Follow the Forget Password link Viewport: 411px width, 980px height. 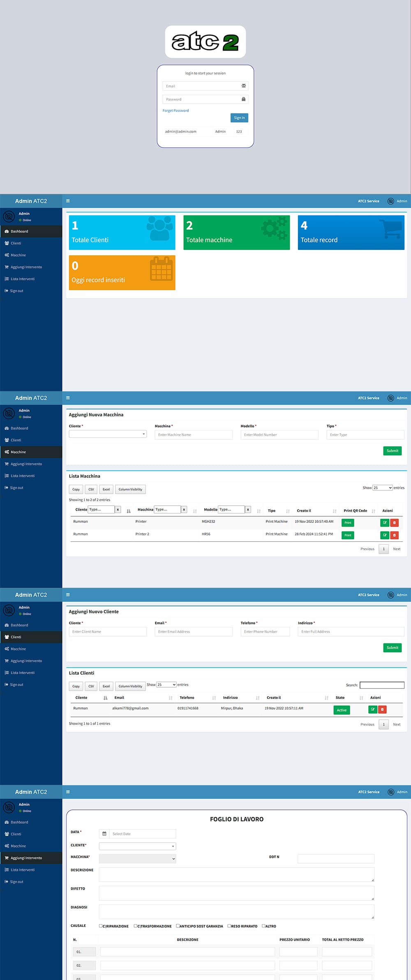click(x=175, y=111)
